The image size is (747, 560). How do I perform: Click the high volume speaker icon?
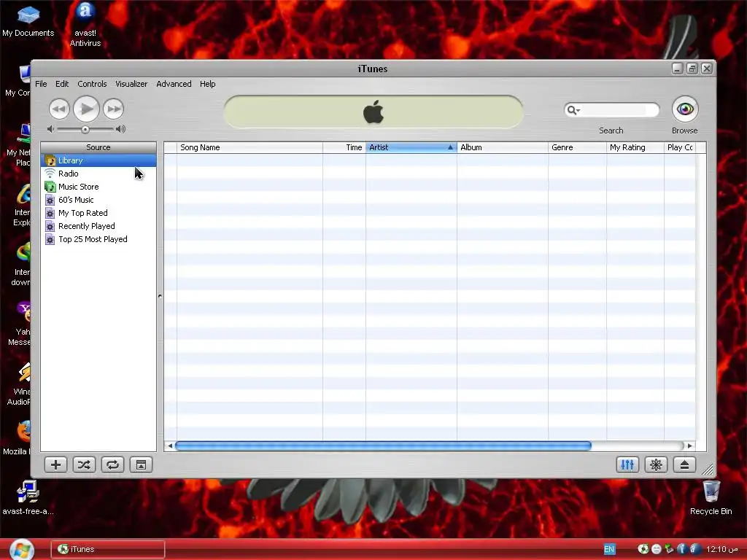pos(120,129)
